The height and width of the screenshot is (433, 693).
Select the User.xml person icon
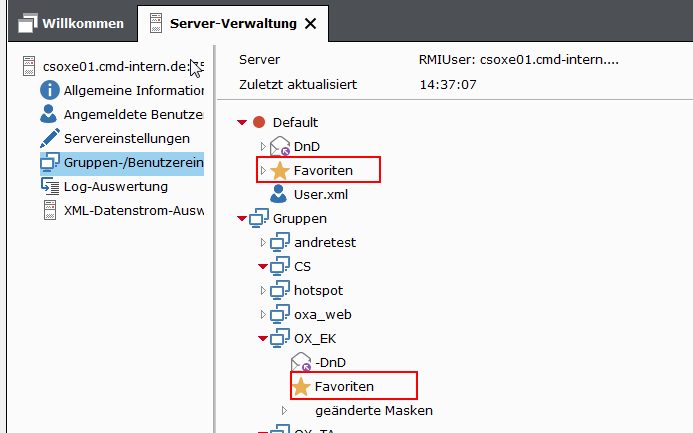click(x=278, y=194)
